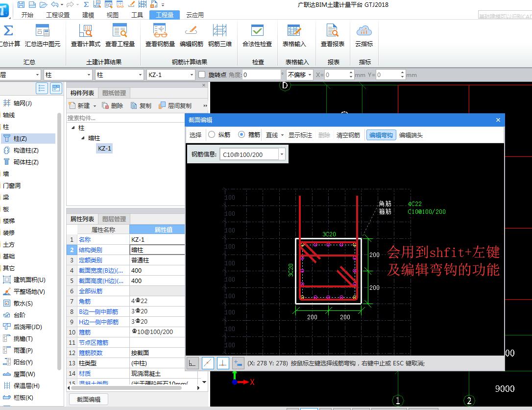Click 显示标注 in section editor

(x=300, y=135)
